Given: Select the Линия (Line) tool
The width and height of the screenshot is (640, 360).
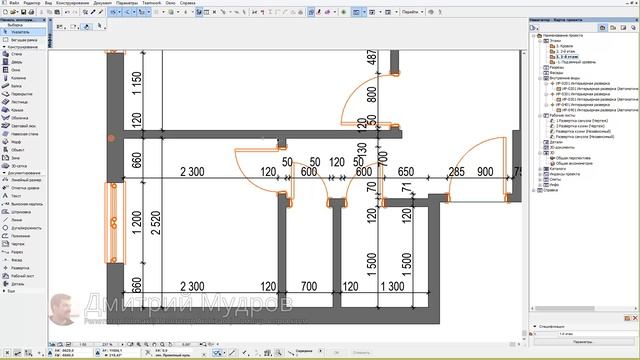Looking at the screenshot, I should pos(23,220).
